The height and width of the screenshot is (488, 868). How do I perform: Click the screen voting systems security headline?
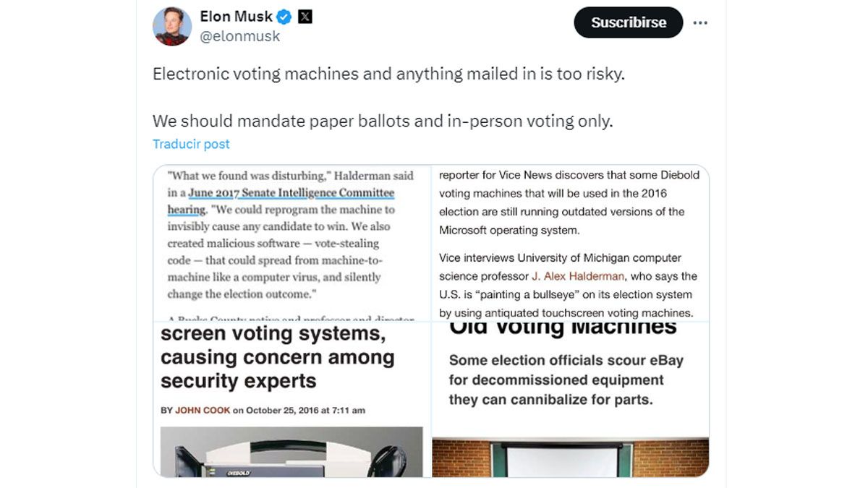275,358
